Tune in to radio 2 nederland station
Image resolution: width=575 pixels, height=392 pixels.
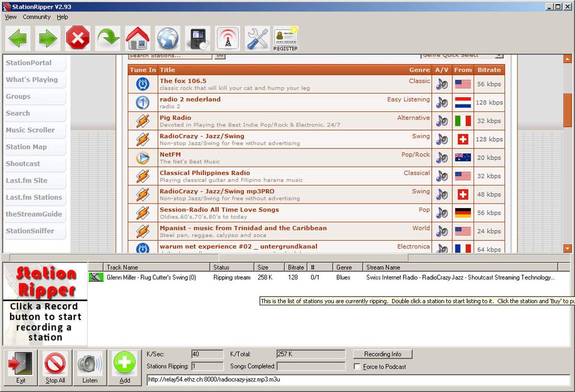coord(143,102)
